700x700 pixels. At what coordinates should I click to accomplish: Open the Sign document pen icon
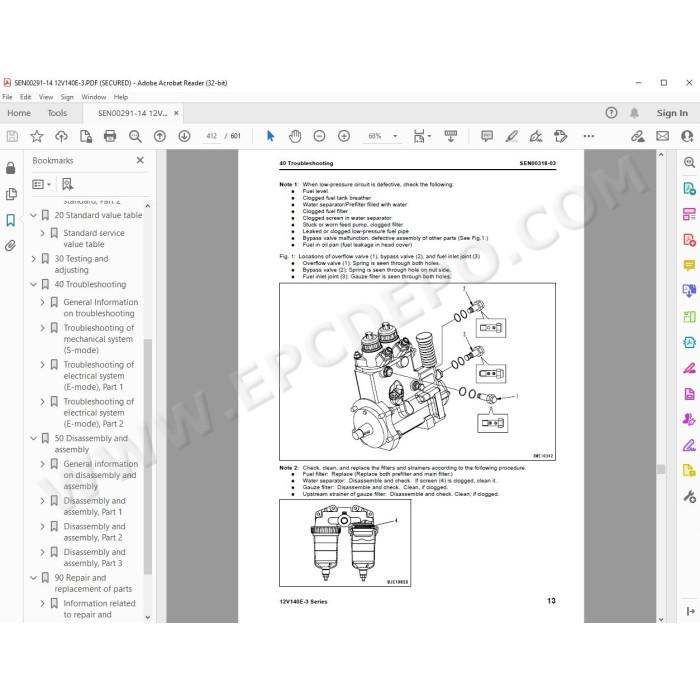pos(536,136)
